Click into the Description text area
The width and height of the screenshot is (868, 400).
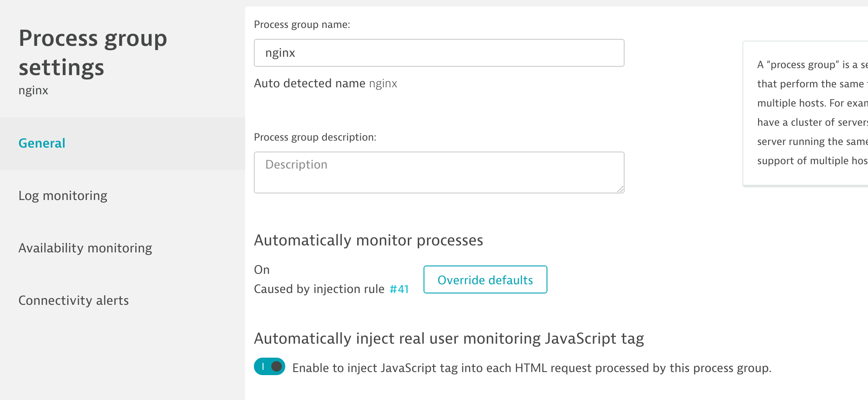[x=439, y=172]
